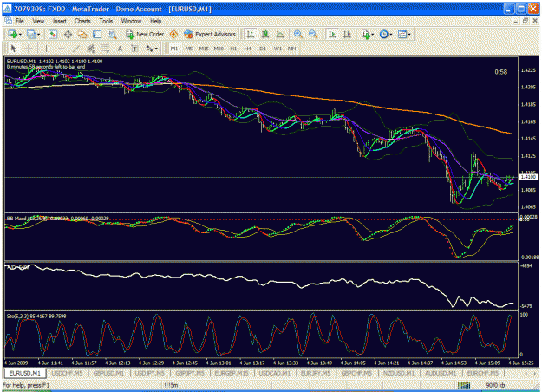The width and height of the screenshot is (542, 392).
Task: Expand the Profiles dropdown arrow
Action: 38,35
